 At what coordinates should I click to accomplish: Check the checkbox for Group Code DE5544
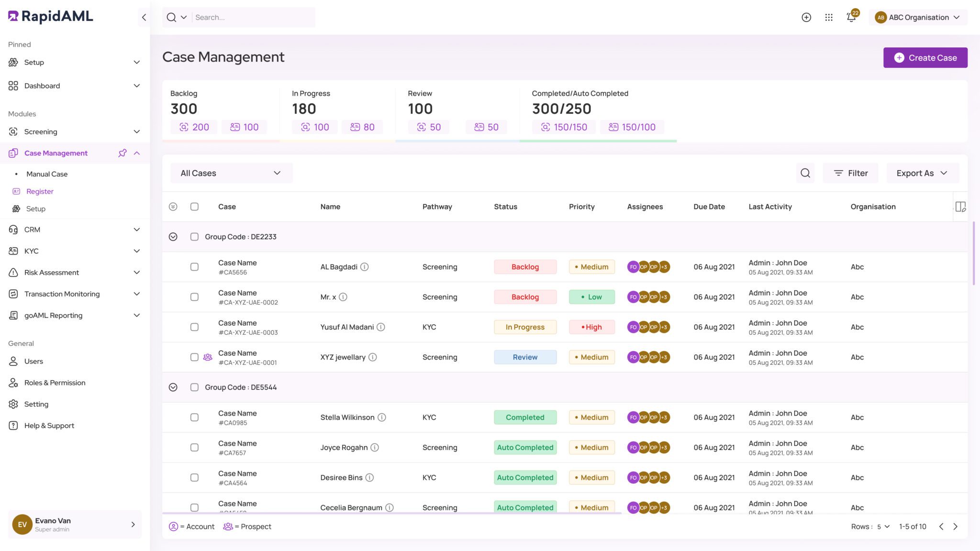(x=194, y=387)
